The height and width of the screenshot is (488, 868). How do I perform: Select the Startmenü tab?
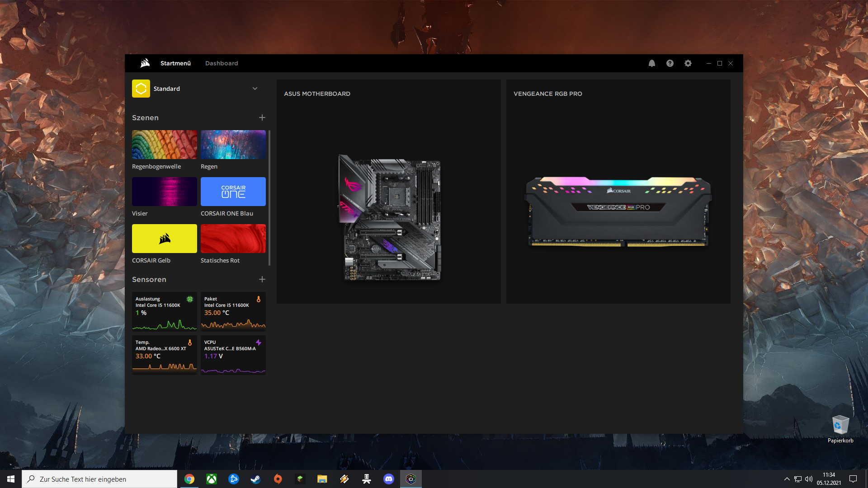point(175,63)
